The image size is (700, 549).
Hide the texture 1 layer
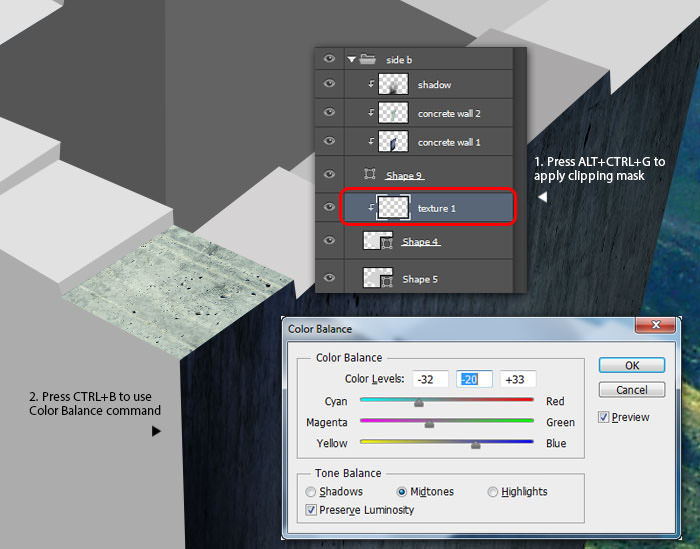pyautogui.click(x=329, y=207)
